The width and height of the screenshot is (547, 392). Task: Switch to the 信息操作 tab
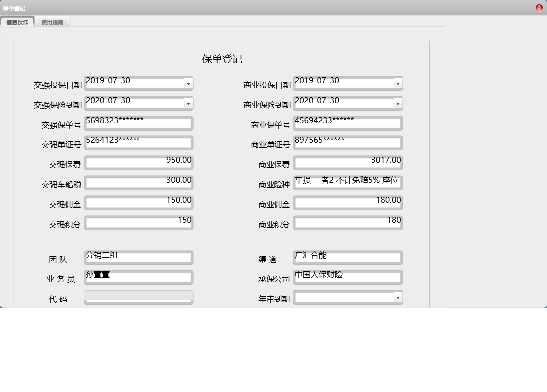tap(17, 22)
